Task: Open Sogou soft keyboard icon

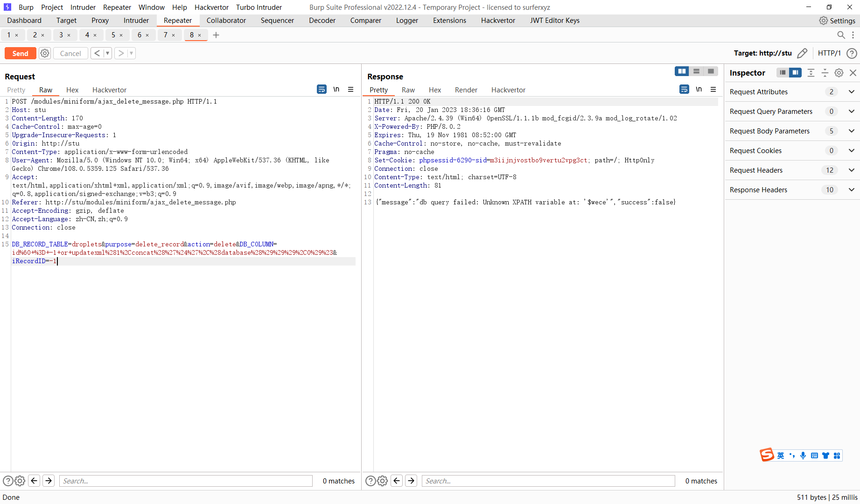Action: 814,455
